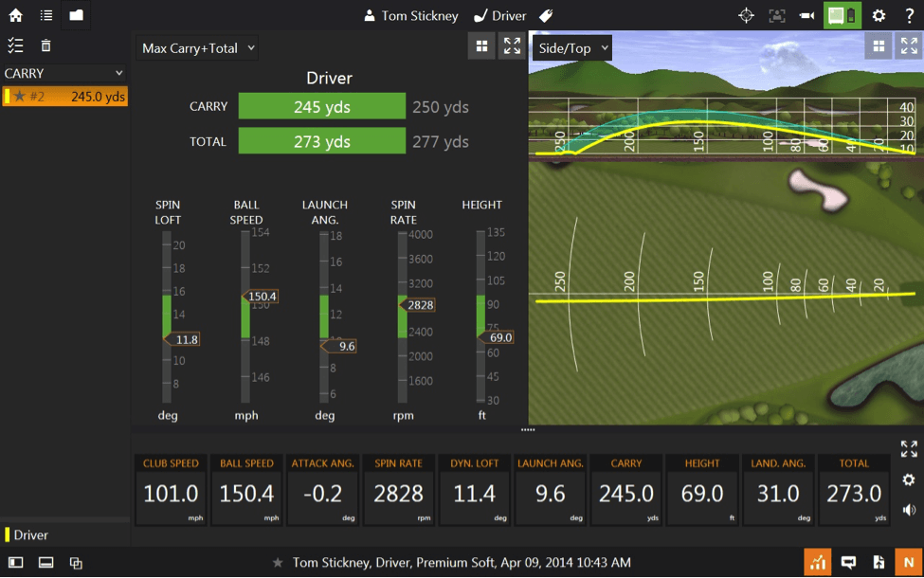Open the shot selection checklist
Viewport: 924px width, 578px height.
pos(15,45)
